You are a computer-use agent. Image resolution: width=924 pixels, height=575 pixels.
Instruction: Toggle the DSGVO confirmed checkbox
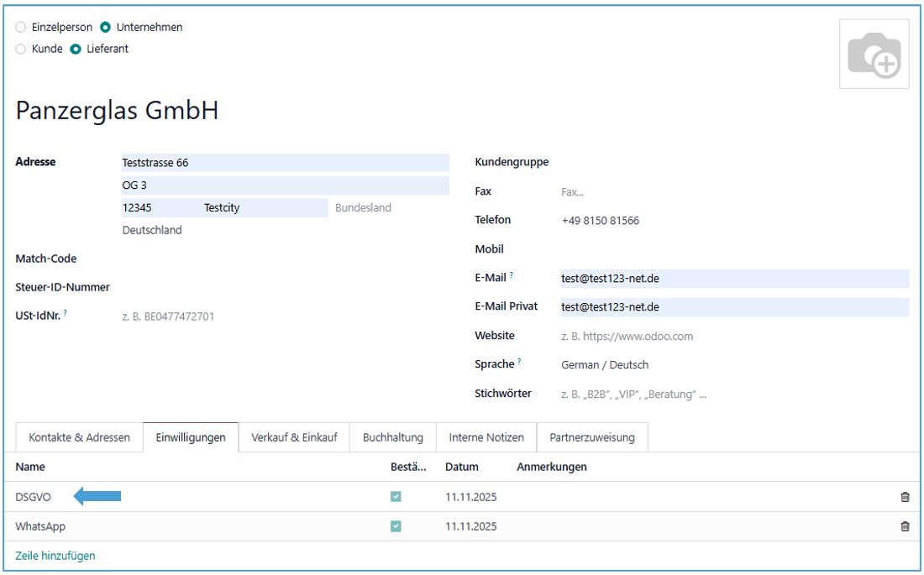click(396, 497)
